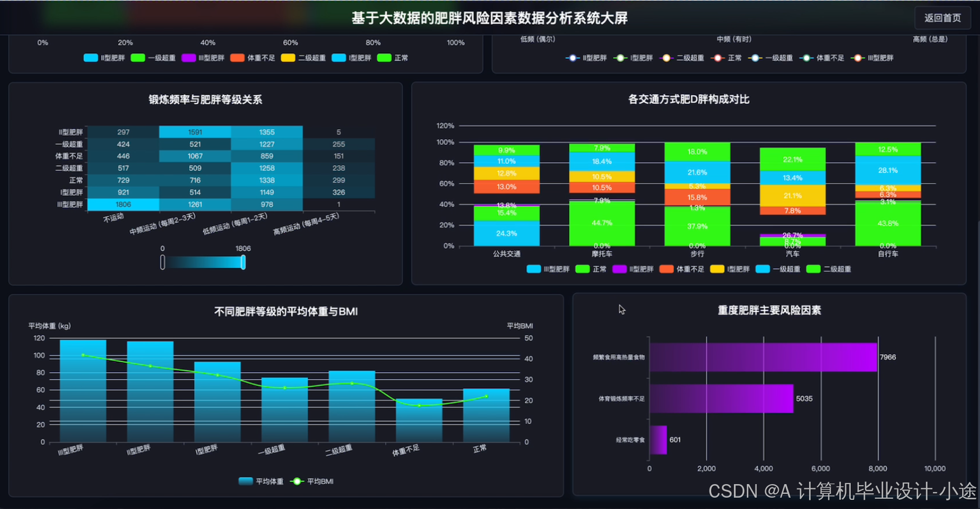980x509 pixels.
Task: Click the 24.3% segment in 公共交通 bar
Action: click(x=507, y=233)
